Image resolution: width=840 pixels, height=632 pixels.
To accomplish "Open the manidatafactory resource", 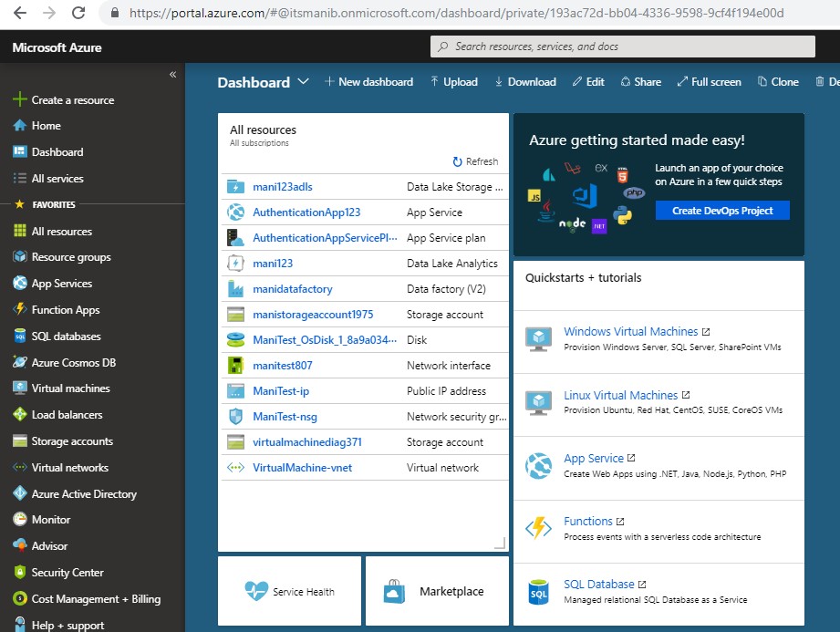I will 293,289.
